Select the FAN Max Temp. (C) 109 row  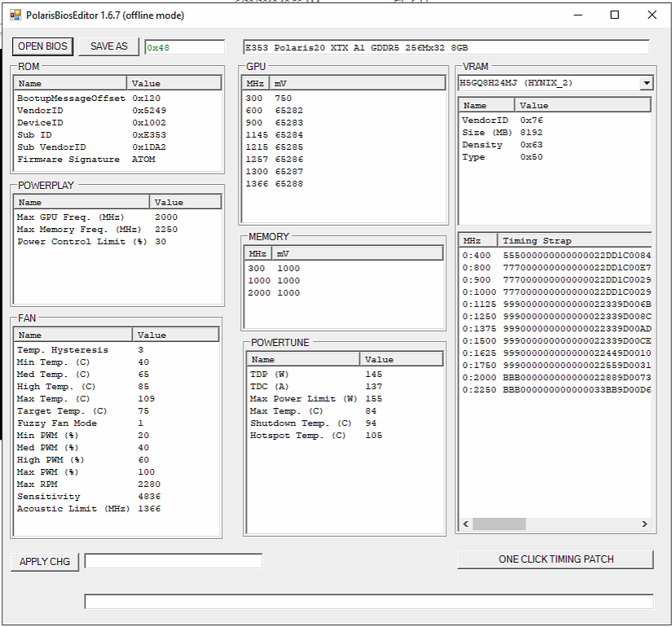pyautogui.click(x=86, y=399)
